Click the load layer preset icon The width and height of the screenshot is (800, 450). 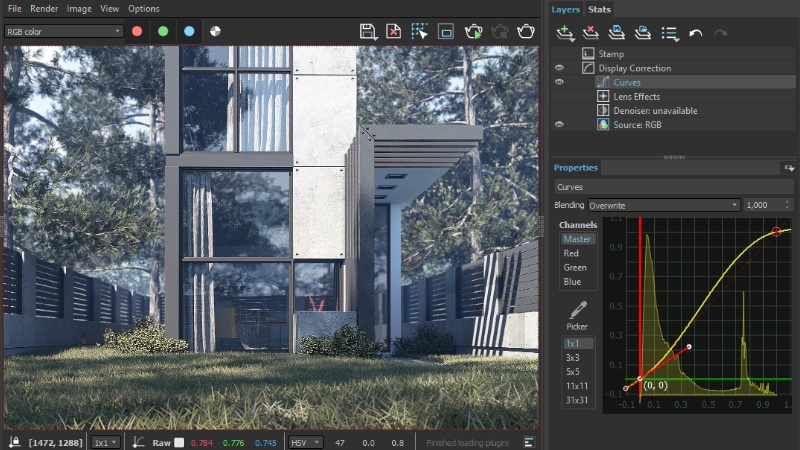[643, 33]
